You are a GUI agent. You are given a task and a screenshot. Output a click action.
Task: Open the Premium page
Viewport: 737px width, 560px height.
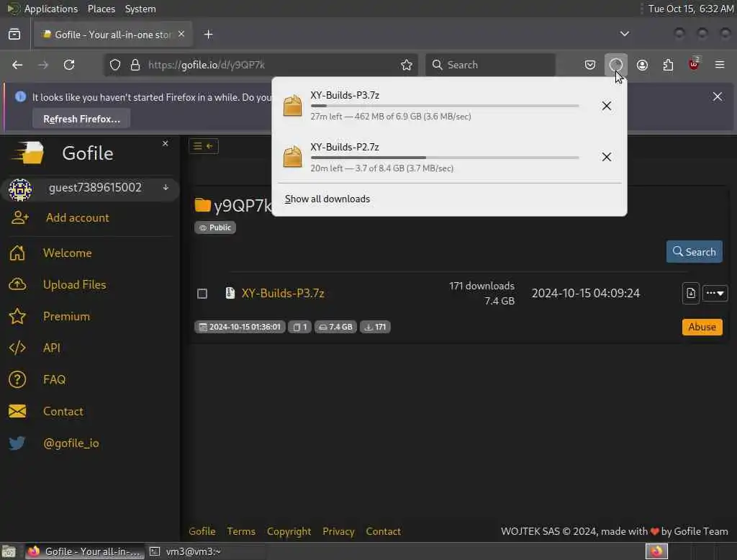[x=66, y=316]
